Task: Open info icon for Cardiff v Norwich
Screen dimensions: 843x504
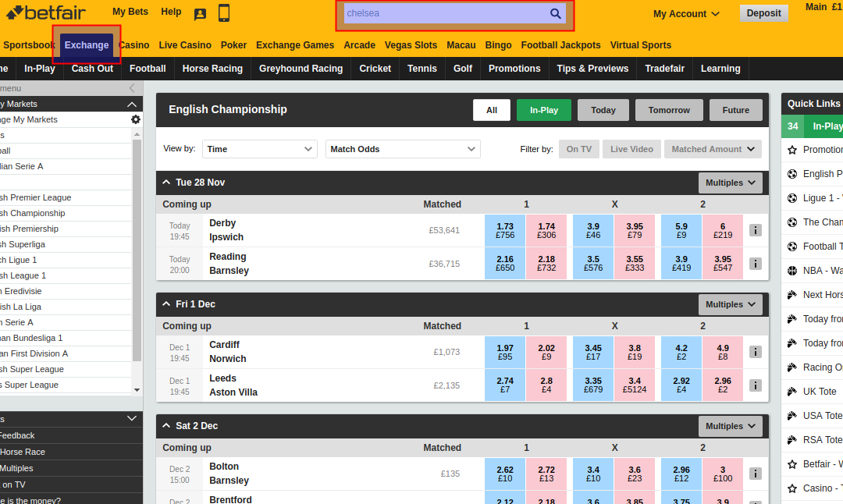Action: 756,352
